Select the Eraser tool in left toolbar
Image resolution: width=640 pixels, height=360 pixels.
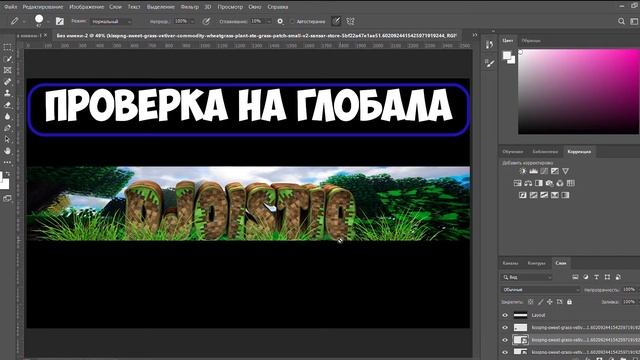[7, 105]
